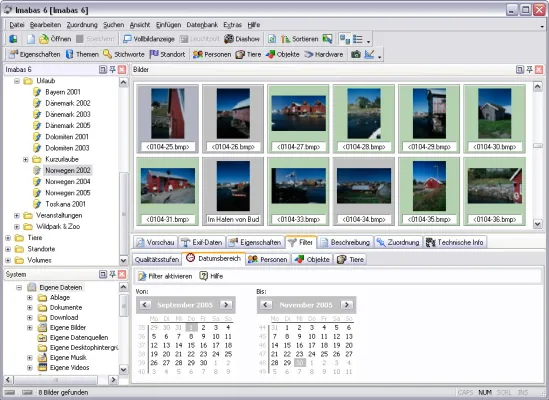Image resolution: width=549 pixels, height=400 pixels.
Task: Open the Datei menu
Action: click(17, 25)
